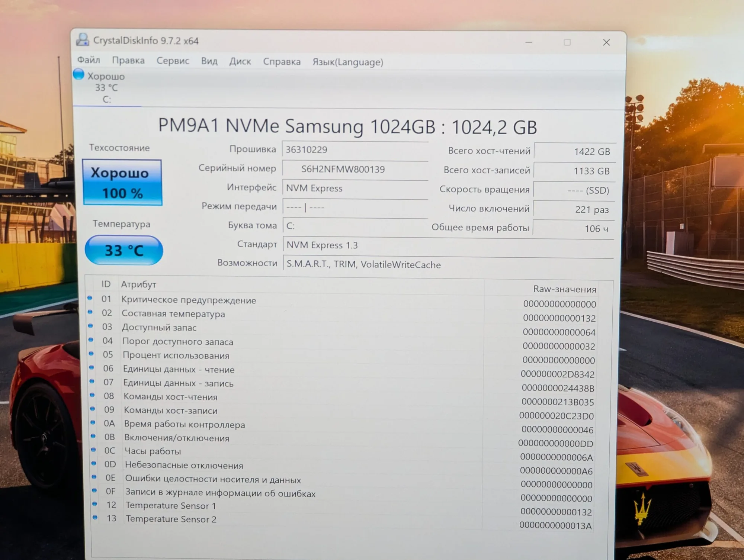
Task: Click the power-on count 221 раз
Action: [x=574, y=209]
